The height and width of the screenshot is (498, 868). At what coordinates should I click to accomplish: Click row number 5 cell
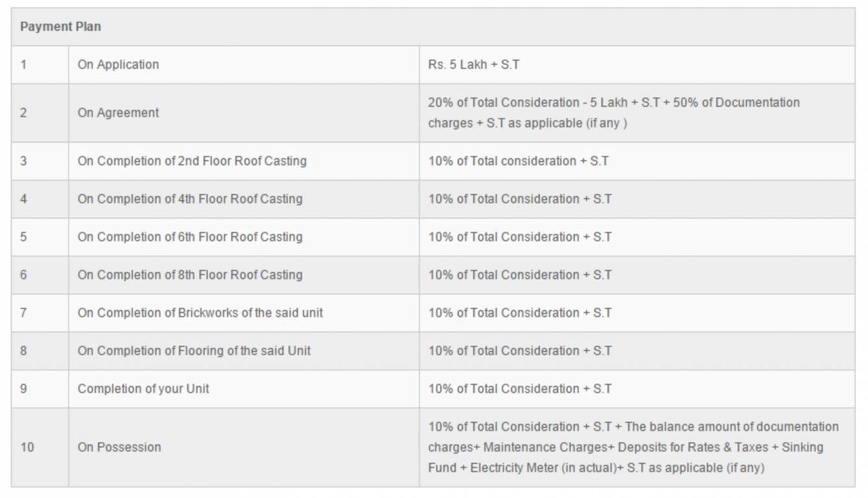tap(24, 237)
